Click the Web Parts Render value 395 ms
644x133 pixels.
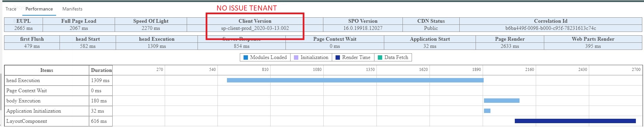593,46
